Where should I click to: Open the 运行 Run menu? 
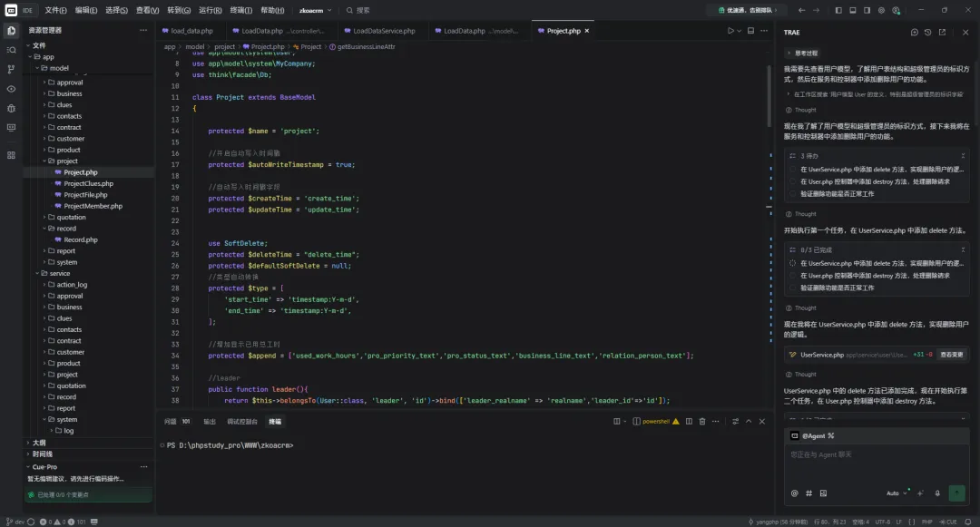210,11
